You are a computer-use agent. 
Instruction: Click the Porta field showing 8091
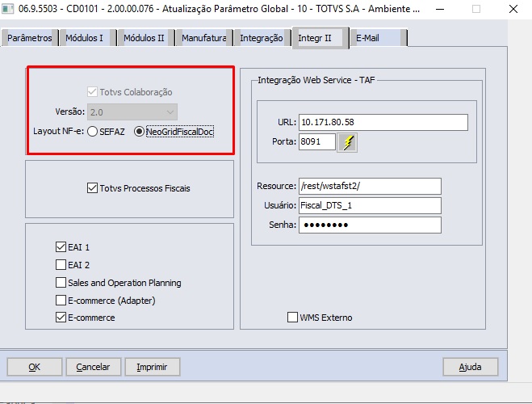(317, 141)
